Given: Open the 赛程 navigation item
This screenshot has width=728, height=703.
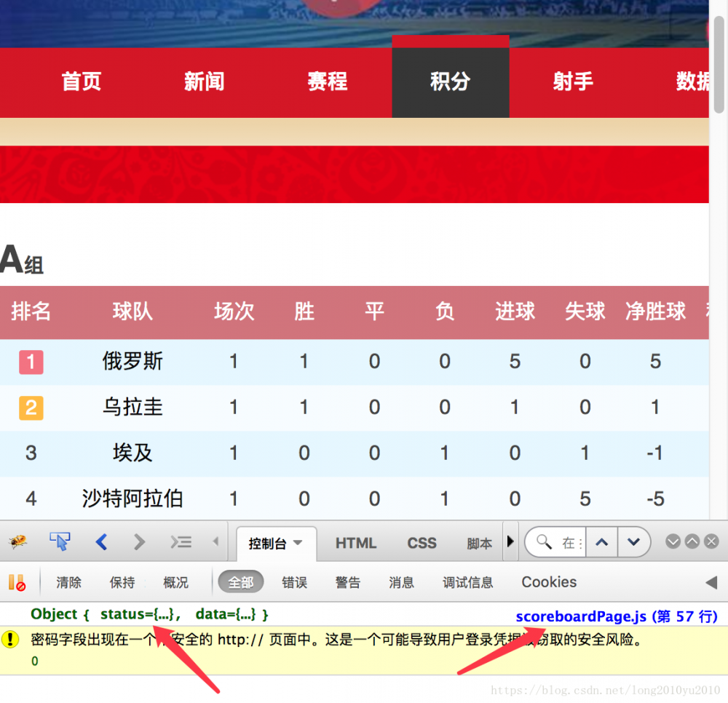Looking at the screenshot, I should pos(328,82).
